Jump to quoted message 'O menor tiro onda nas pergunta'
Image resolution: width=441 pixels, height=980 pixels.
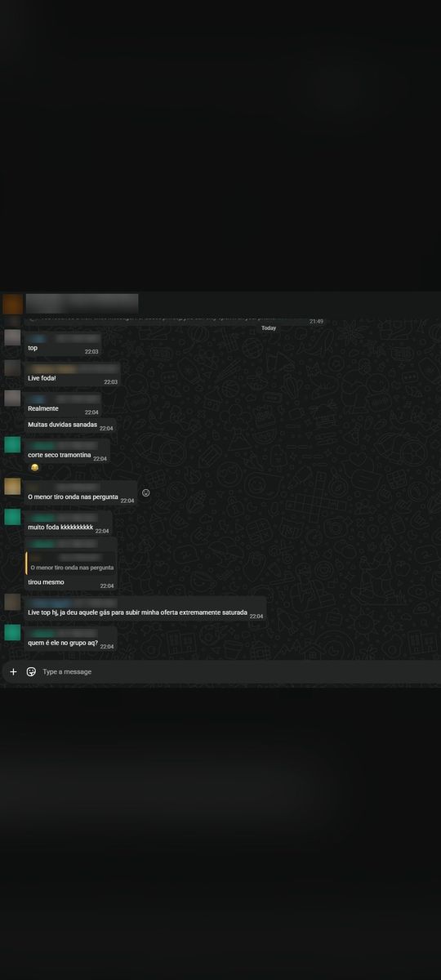(71, 562)
